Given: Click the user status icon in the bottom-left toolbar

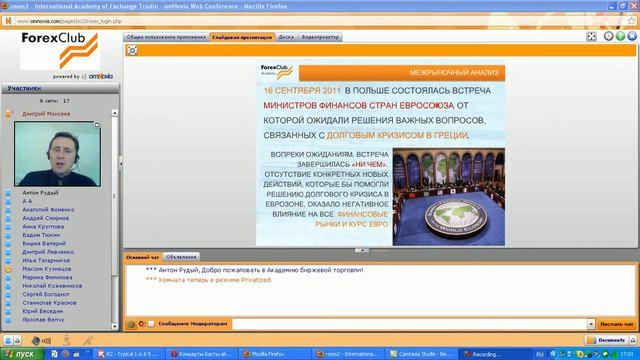Looking at the screenshot, I should click(8, 340).
